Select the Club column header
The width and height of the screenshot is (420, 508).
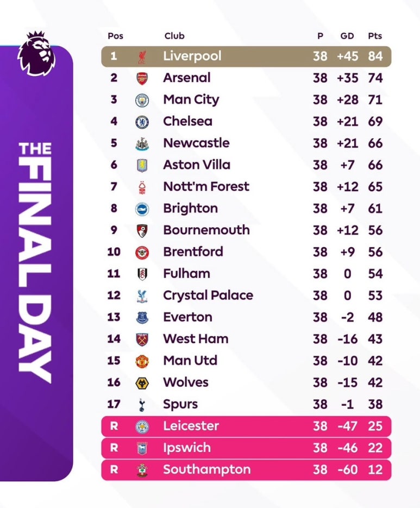(174, 36)
